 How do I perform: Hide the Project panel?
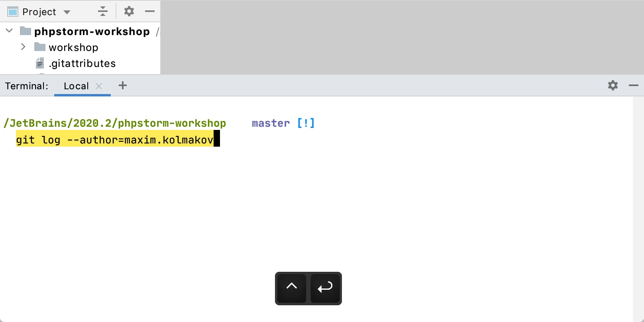click(x=150, y=11)
